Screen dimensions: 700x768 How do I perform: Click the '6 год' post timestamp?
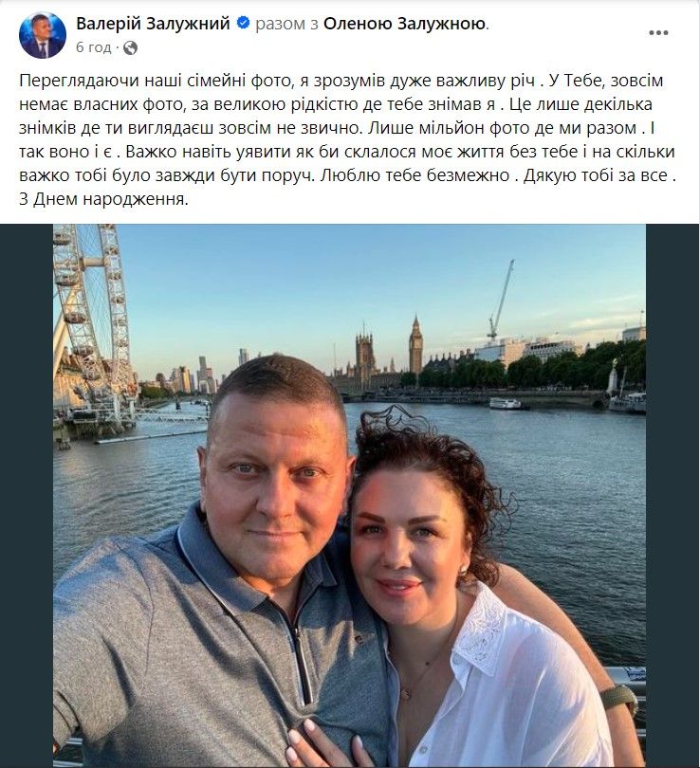[x=92, y=46]
